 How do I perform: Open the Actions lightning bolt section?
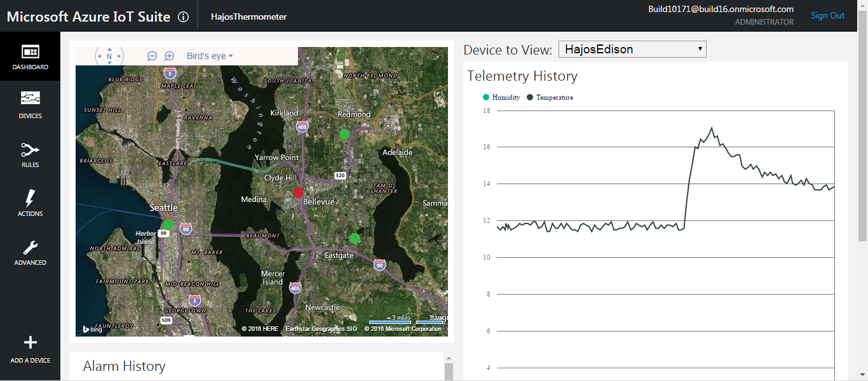[x=30, y=203]
